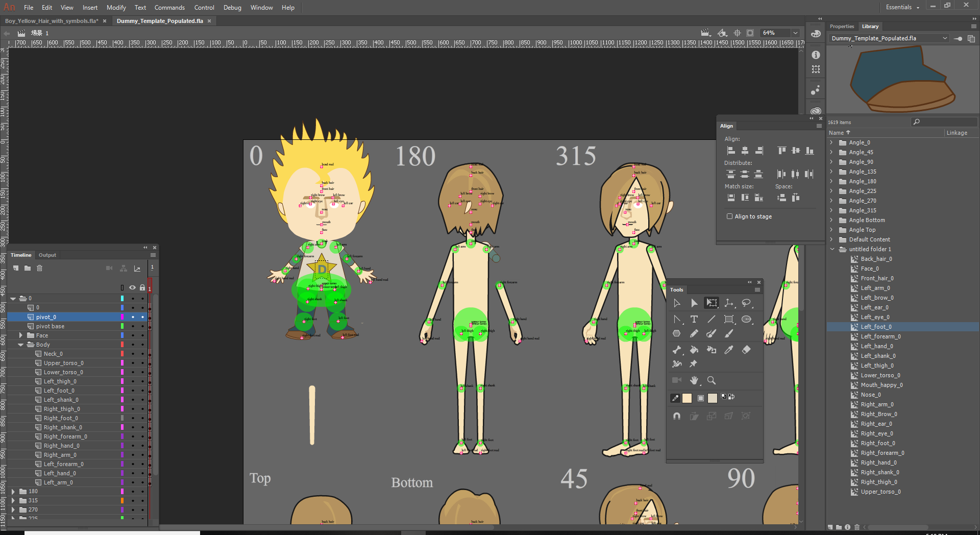Open the Commands menu

coord(169,8)
